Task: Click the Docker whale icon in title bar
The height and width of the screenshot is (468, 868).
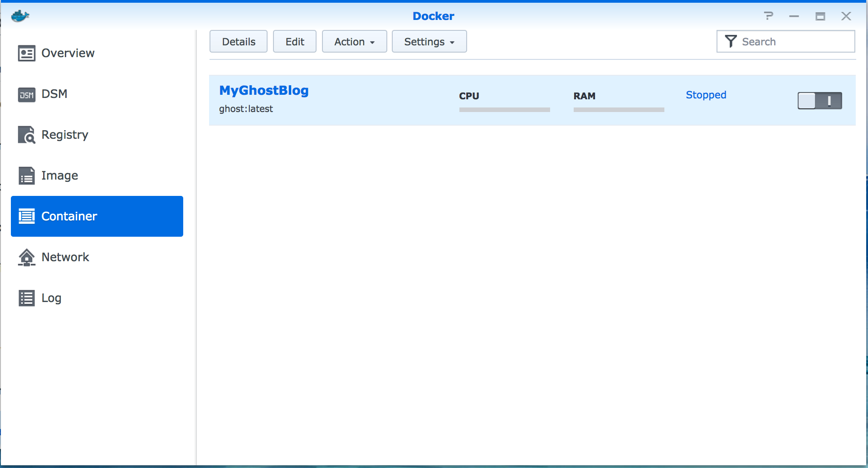Action: point(20,16)
